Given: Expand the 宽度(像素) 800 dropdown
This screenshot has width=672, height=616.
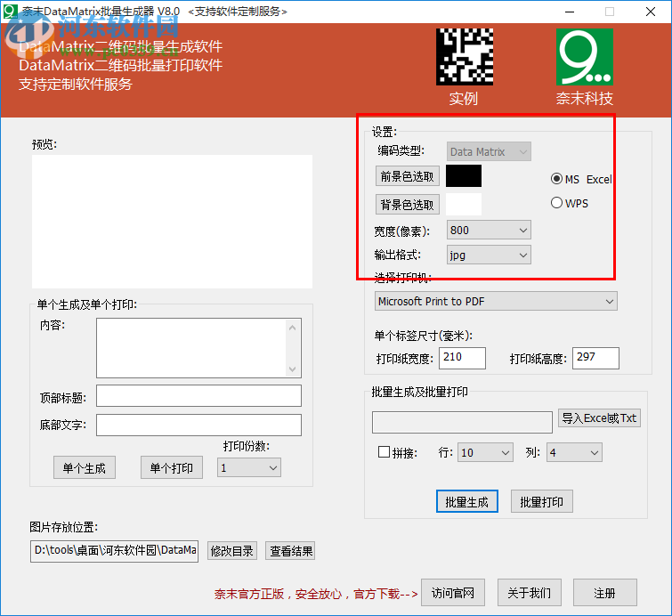Looking at the screenshot, I should [x=489, y=231].
